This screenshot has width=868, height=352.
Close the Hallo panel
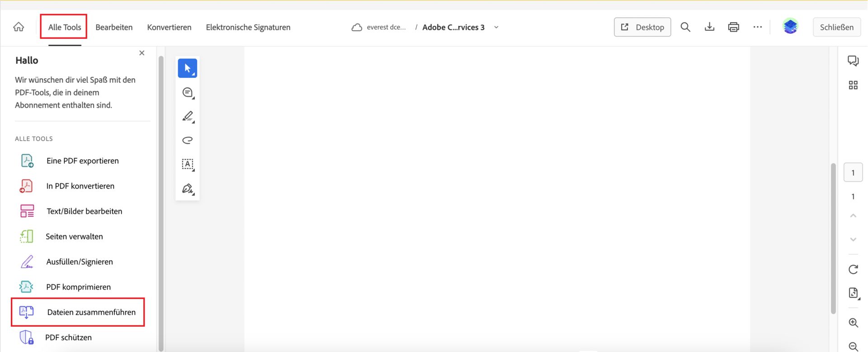pos(142,53)
